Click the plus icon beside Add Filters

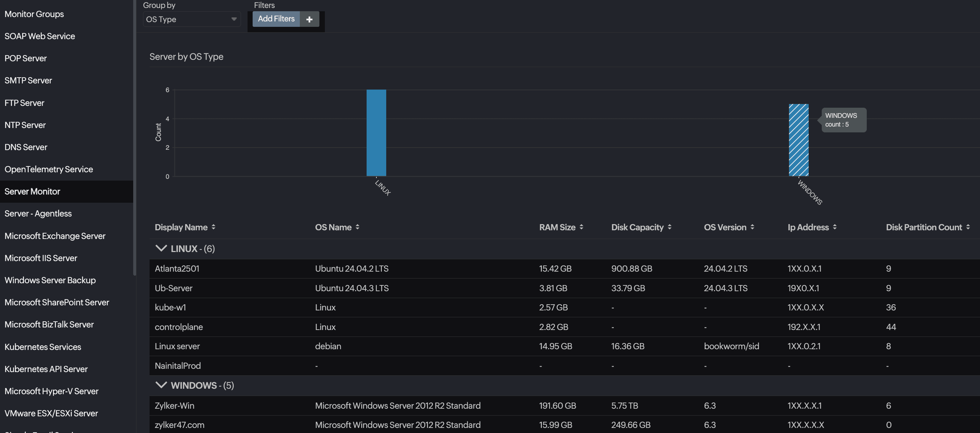[309, 19]
